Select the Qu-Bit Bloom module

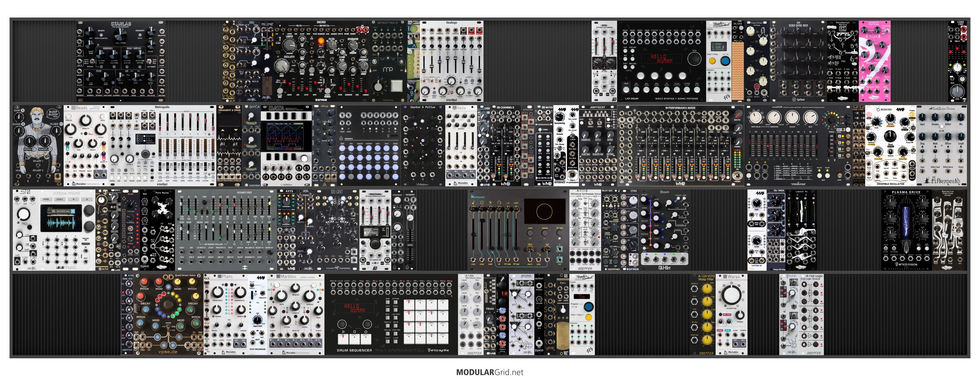[x=664, y=230]
